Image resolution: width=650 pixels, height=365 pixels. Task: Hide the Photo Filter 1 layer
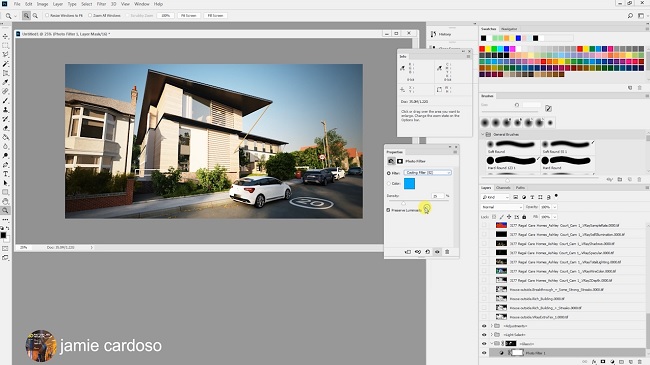(x=484, y=353)
